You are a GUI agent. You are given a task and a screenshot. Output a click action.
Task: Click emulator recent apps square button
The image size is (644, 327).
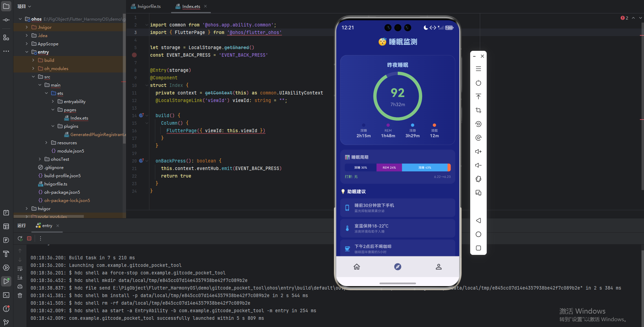point(478,248)
